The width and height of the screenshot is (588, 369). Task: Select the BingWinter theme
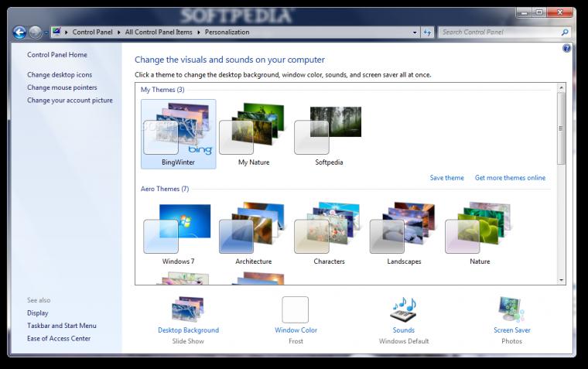click(x=178, y=134)
